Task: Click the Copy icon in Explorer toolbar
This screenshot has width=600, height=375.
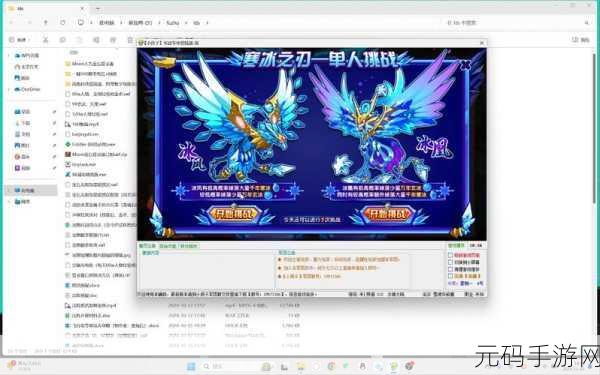Action: coord(62,40)
